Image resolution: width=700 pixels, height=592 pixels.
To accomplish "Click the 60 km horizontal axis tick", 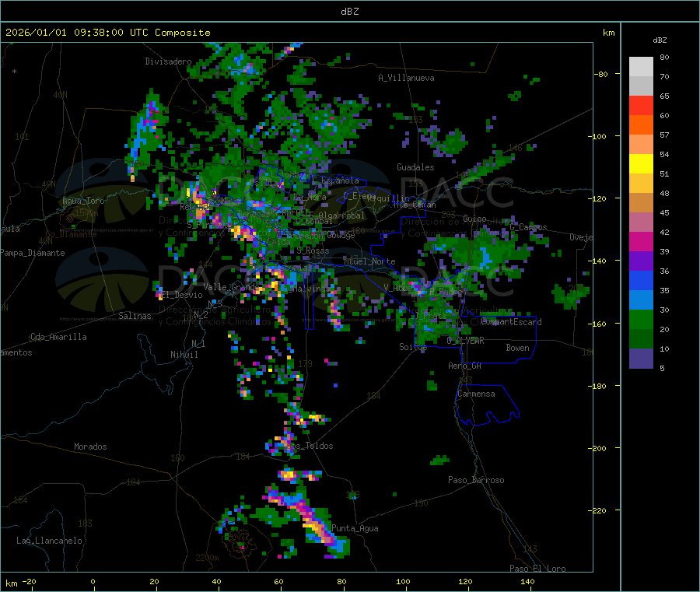I will click(x=278, y=581).
